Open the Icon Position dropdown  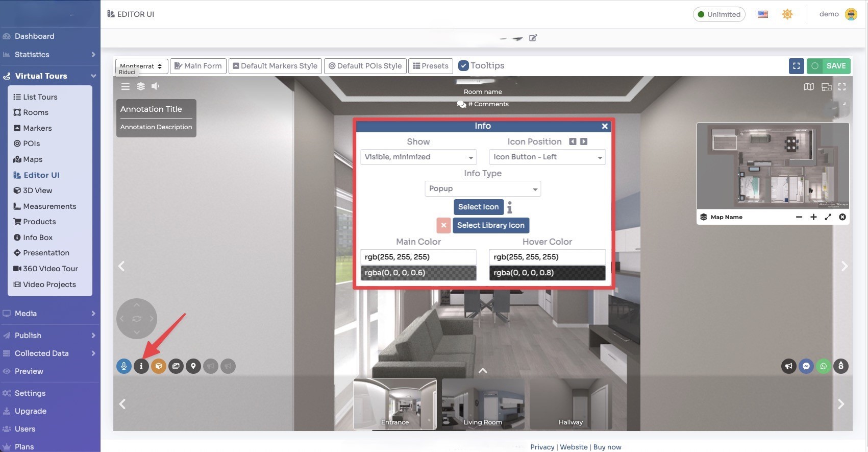(x=547, y=157)
